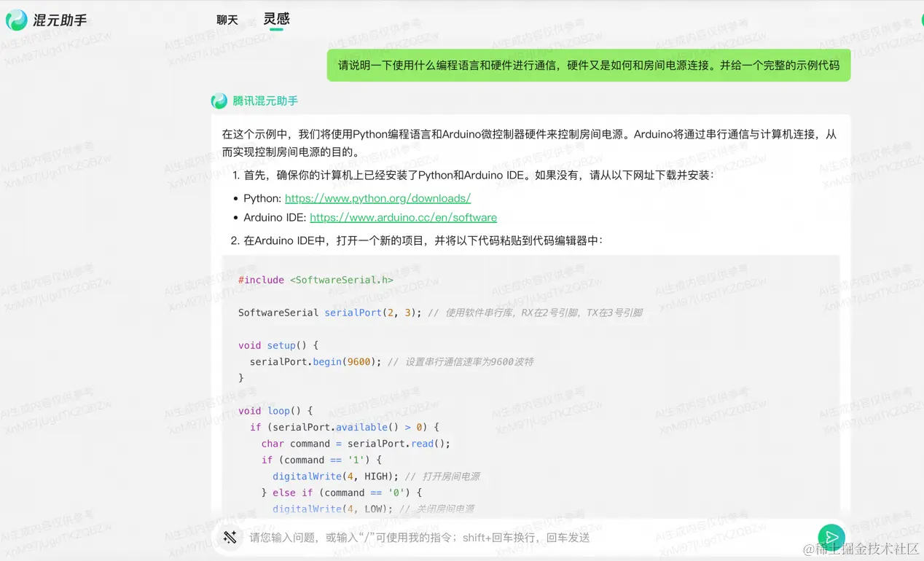This screenshot has height=561, width=924.
Task: Click the circular send button icon
Action: (831, 537)
